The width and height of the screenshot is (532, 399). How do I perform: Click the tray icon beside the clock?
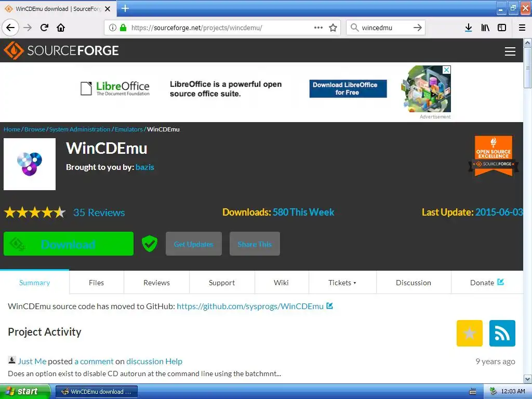[x=493, y=391]
